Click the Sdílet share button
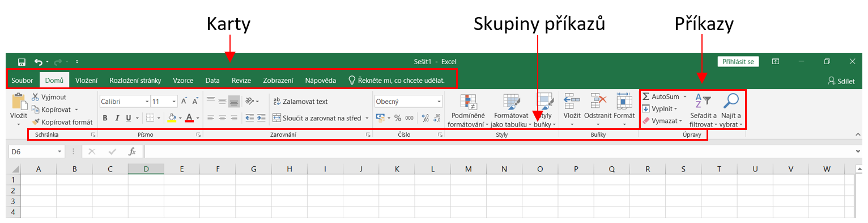This screenshot has width=868, height=223. pyautogui.click(x=841, y=81)
